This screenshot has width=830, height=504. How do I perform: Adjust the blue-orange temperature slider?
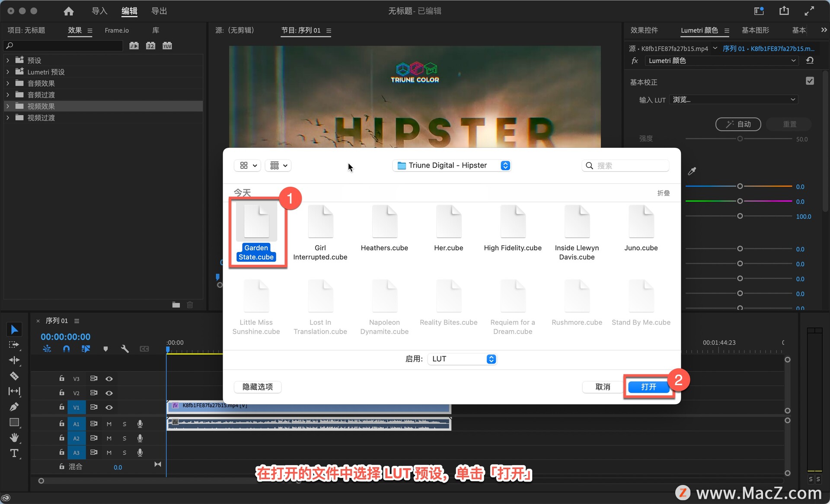[x=740, y=186]
